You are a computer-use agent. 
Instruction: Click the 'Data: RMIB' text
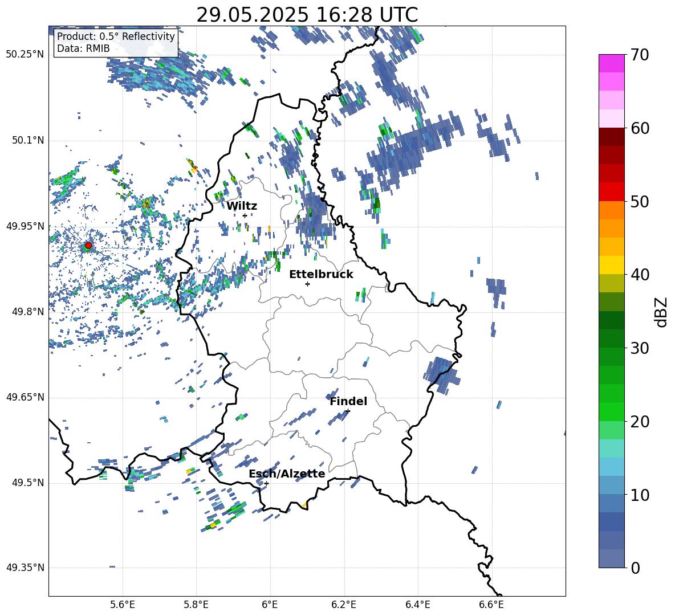(83, 48)
